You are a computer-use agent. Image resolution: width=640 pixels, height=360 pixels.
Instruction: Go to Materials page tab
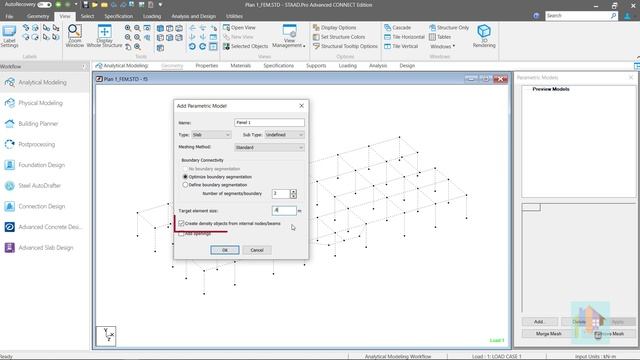pos(240,66)
